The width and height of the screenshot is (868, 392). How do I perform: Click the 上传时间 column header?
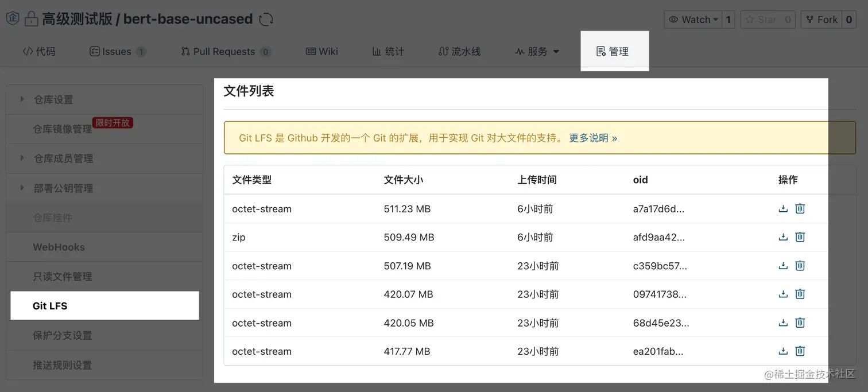[x=537, y=180]
